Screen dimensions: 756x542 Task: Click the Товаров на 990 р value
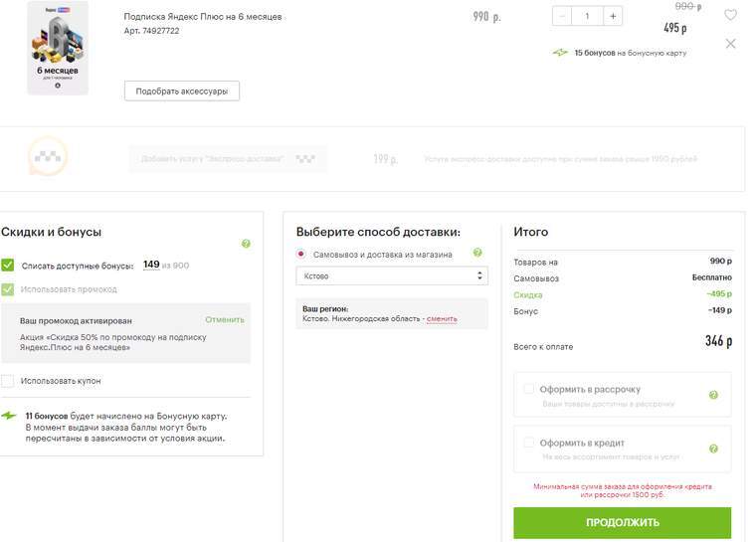[x=720, y=261]
